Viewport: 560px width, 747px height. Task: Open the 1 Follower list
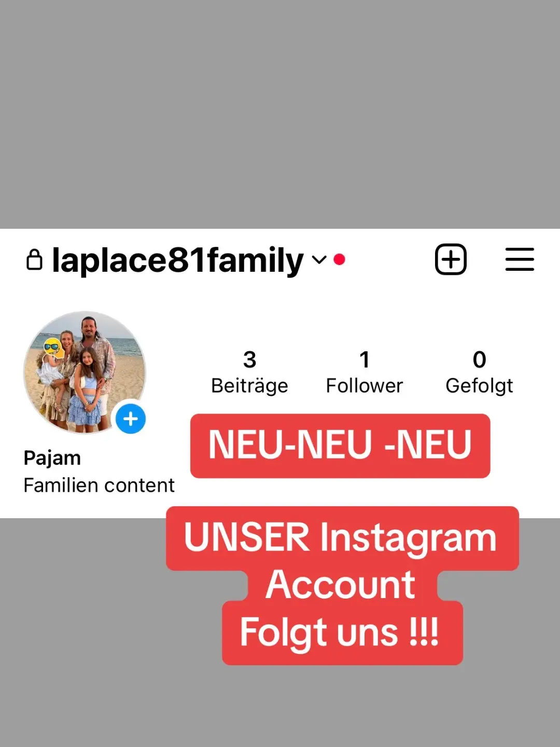365,372
